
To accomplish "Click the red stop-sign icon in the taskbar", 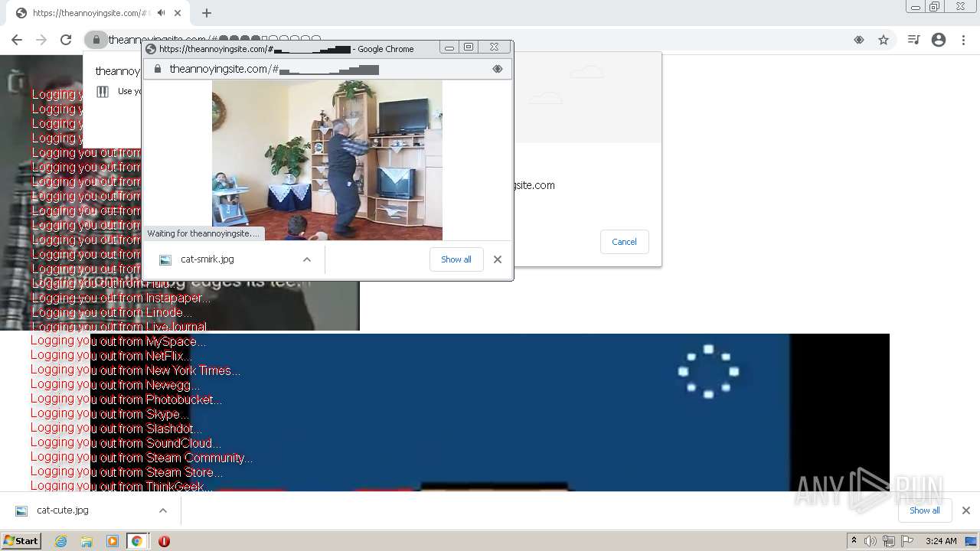I will coord(164,541).
